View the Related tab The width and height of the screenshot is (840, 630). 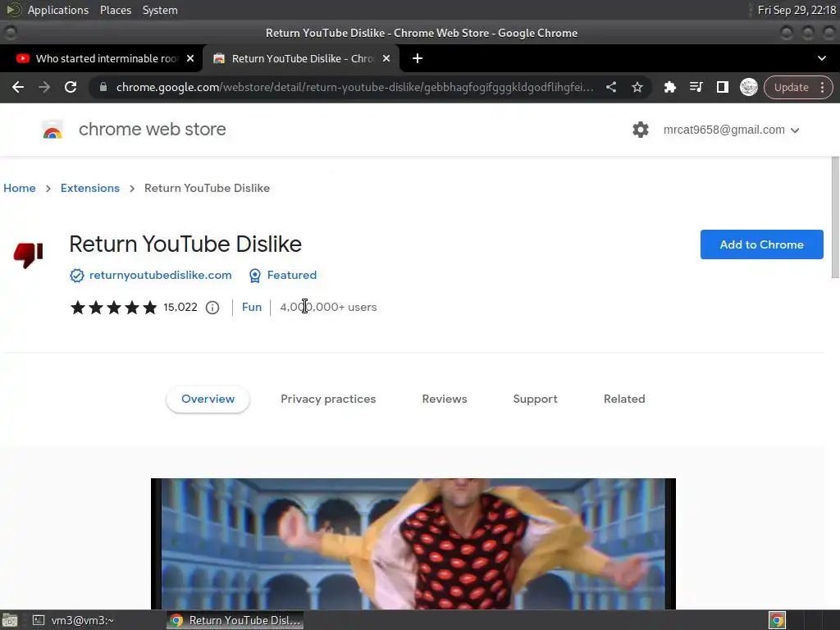point(624,399)
